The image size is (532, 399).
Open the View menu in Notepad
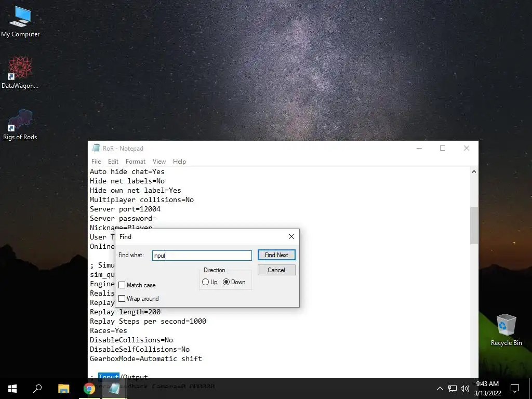click(159, 162)
